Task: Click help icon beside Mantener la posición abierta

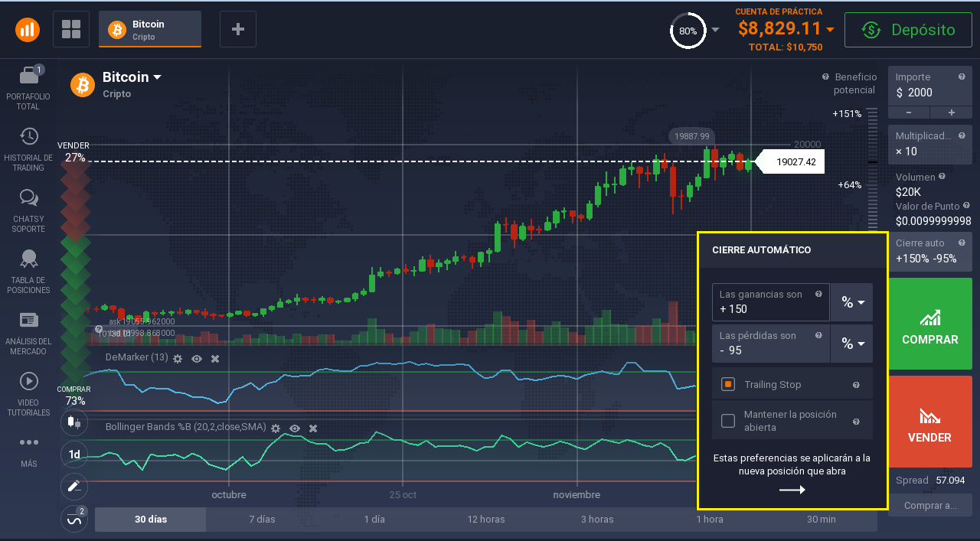Action: tap(856, 421)
